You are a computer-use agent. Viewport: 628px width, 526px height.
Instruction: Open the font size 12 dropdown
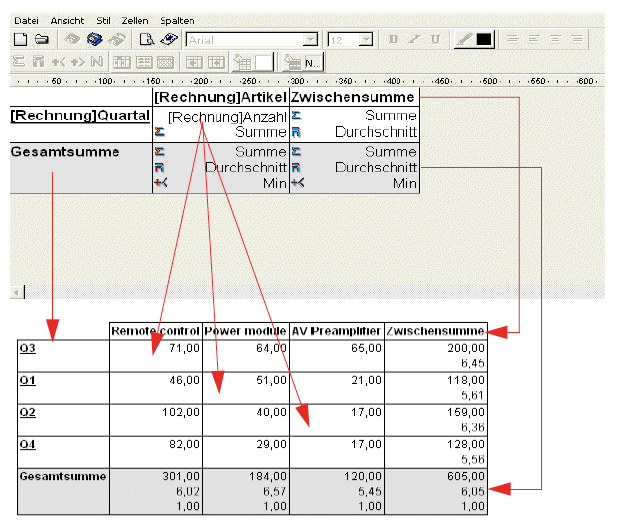tap(366, 39)
